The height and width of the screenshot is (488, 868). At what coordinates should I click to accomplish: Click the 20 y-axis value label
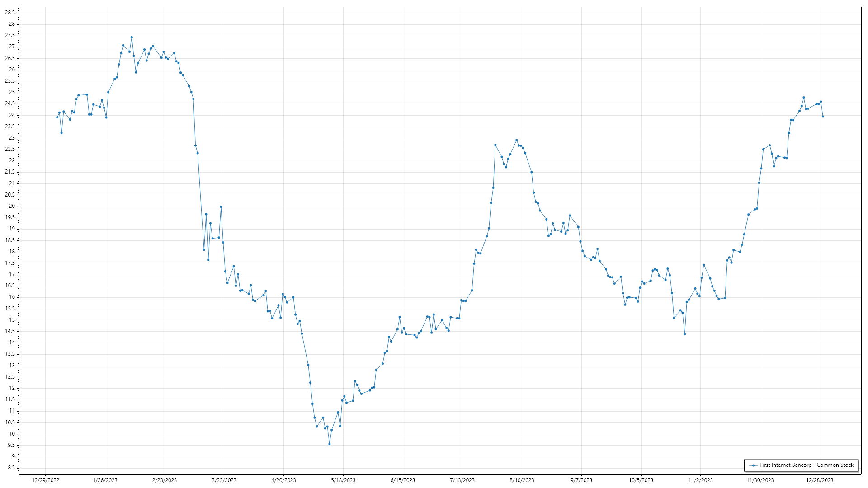(12, 206)
